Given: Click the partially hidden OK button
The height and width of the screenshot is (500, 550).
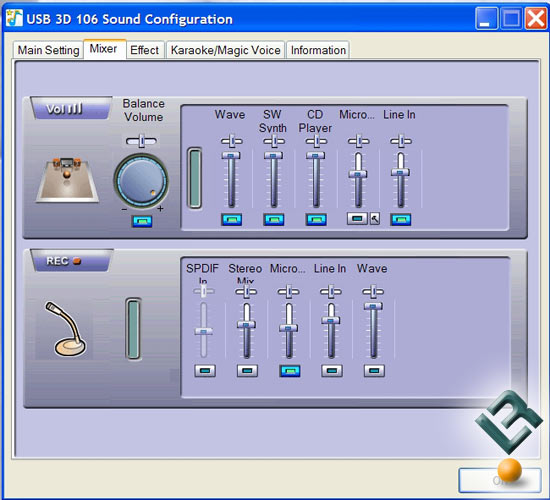Looking at the screenshot, I should click(x=499, y=480).
